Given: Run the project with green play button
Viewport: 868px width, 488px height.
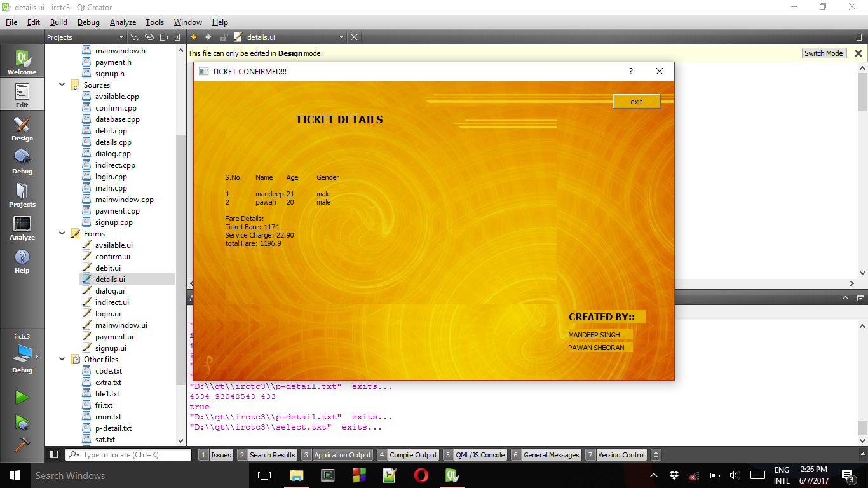Looking at the screenshot, I should [x=22, y=398].
